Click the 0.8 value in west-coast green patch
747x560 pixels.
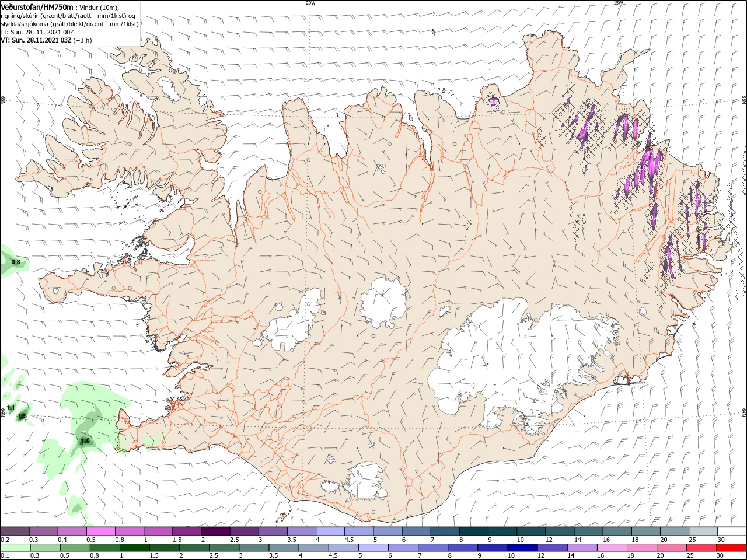(16, 262)
